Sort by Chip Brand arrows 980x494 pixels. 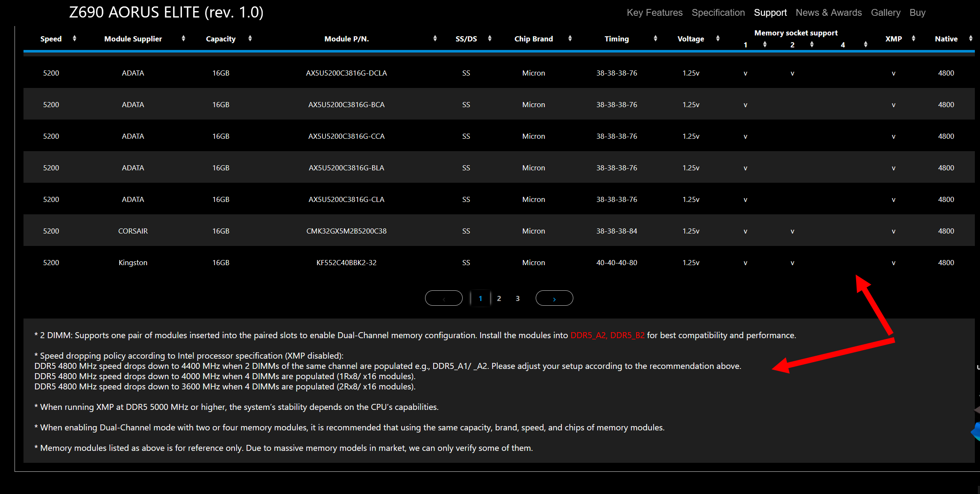pos(570,38)
